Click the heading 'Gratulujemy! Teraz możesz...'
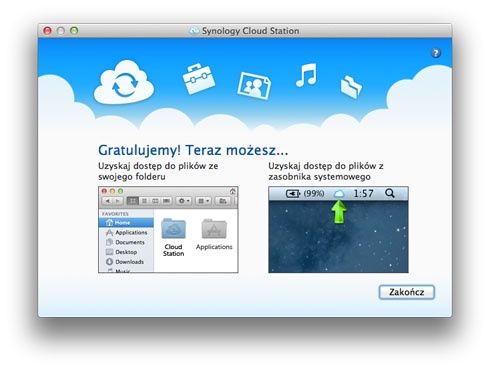This screenshot has width=490, height=370. (x=193, y=150)
